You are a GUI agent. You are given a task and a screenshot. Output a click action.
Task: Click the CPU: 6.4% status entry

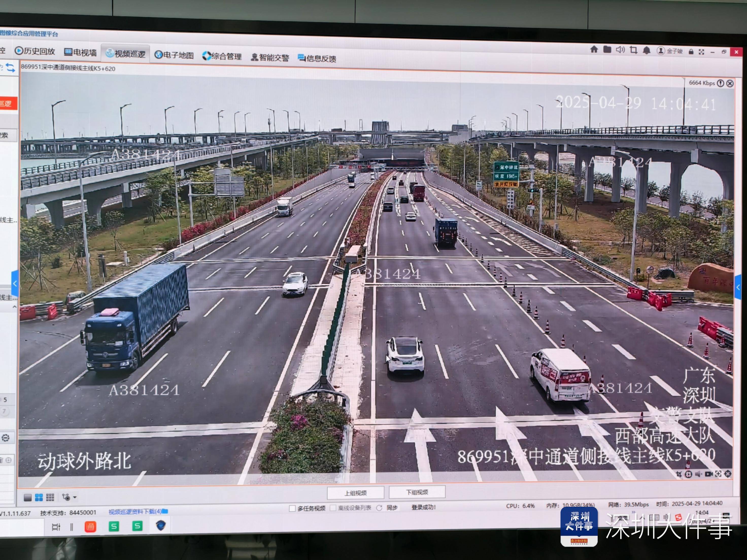point(520,506)
